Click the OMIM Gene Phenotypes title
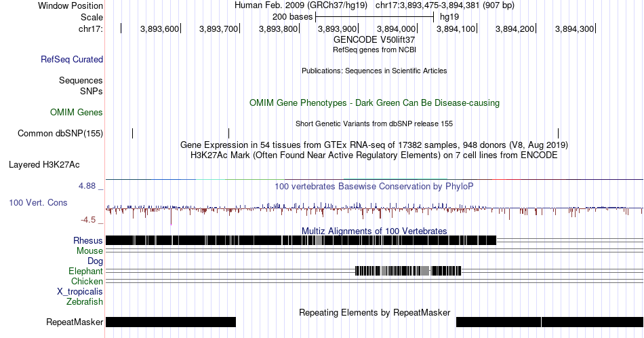Viewport: 644px width, 338px height. [x=374, y=102]
